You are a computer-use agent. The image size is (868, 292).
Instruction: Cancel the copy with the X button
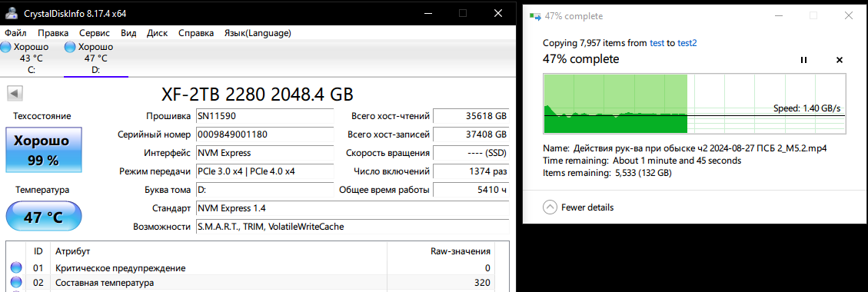840,60
